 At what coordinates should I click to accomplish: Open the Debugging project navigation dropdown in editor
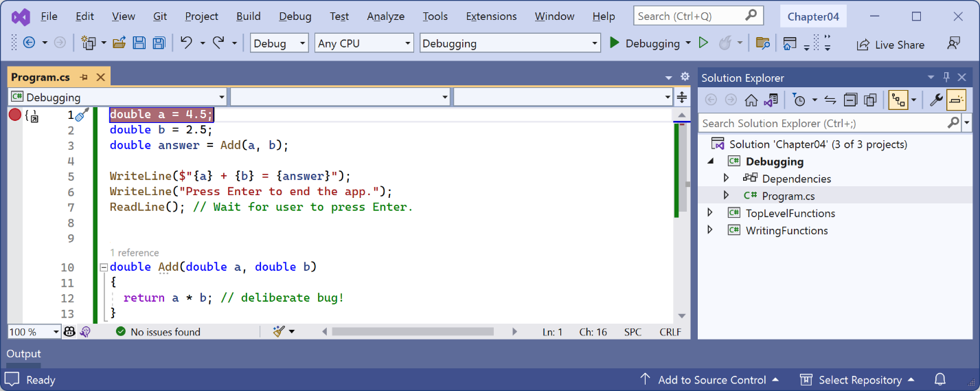point(117,98)
